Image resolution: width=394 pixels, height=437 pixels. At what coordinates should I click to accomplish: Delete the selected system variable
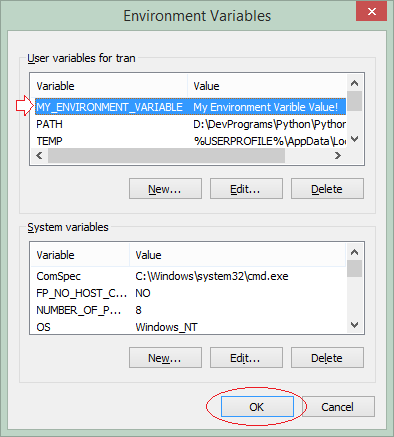point(327,358)
